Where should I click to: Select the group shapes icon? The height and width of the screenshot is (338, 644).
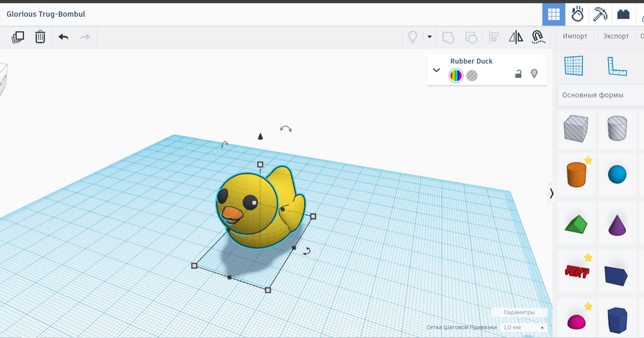click(449, 37)
